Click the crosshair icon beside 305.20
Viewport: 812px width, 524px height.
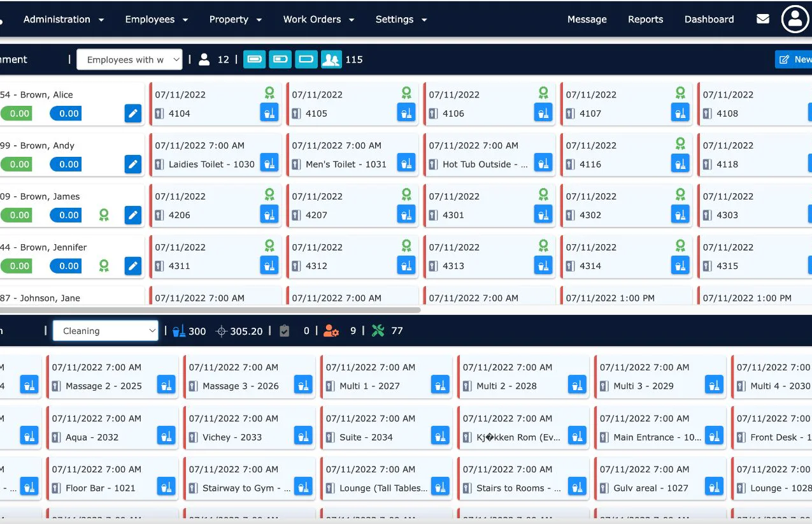point(222,331)
